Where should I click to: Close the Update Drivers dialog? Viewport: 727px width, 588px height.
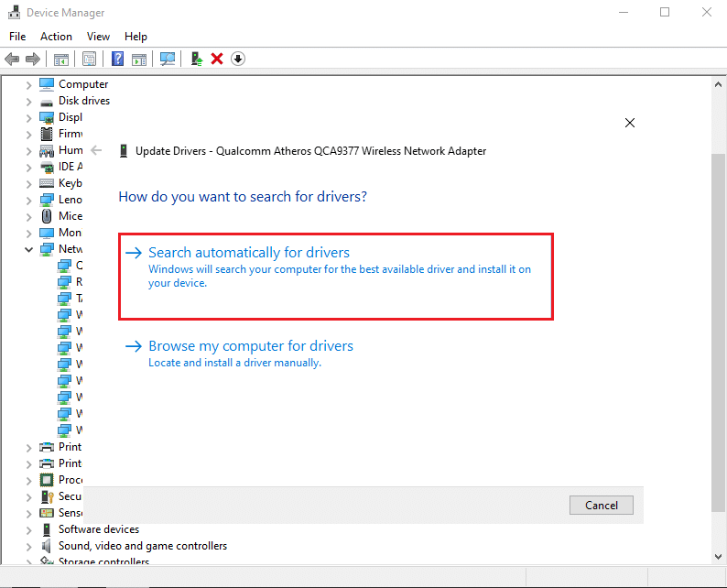click(629, 123)
